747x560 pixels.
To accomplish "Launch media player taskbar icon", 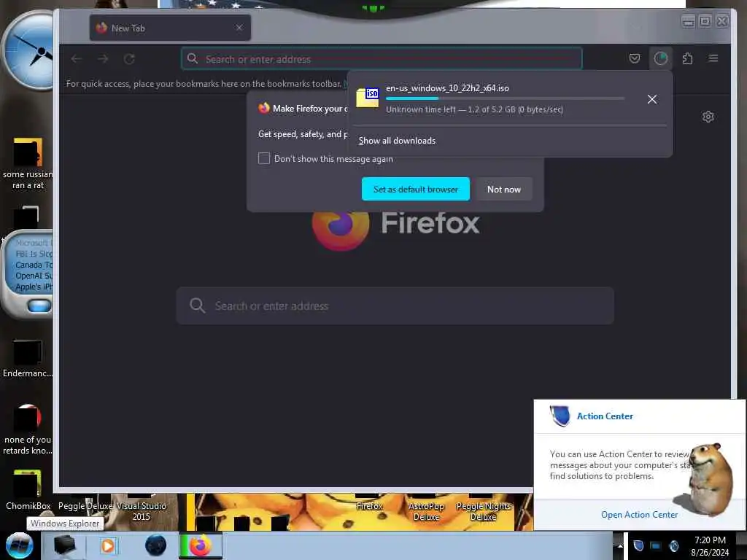I will (x=108, y=545).
